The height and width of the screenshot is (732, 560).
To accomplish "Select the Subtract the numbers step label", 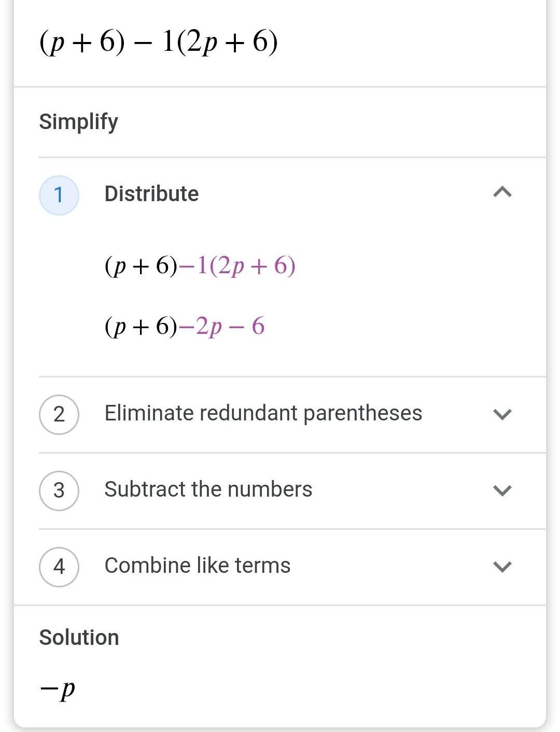I will click(208, 489).
